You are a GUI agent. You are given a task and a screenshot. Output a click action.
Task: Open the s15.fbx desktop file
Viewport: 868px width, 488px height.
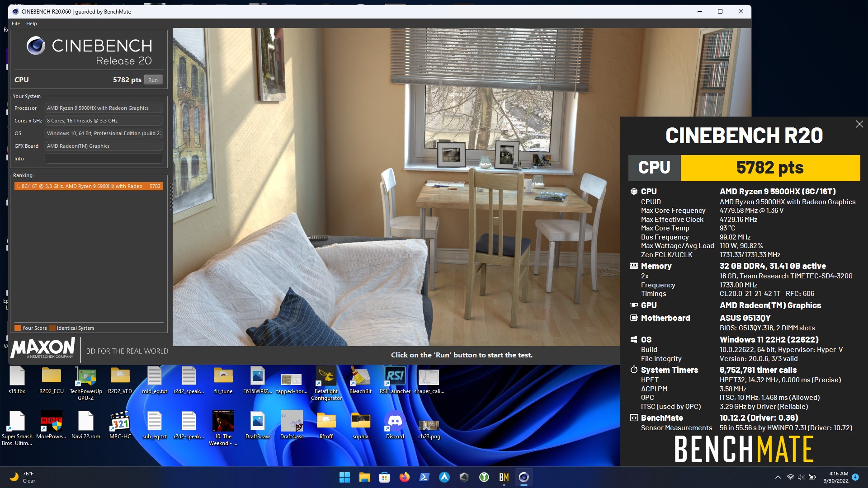point(17,380)
